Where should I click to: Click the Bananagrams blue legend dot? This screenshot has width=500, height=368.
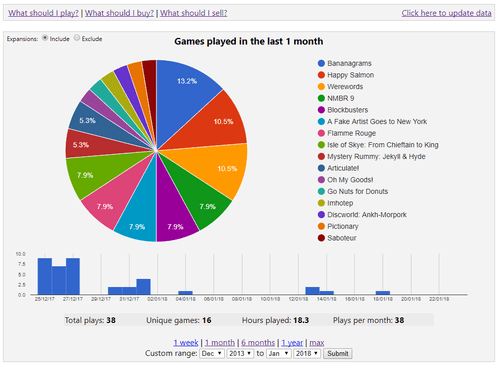tap(321, 63)
